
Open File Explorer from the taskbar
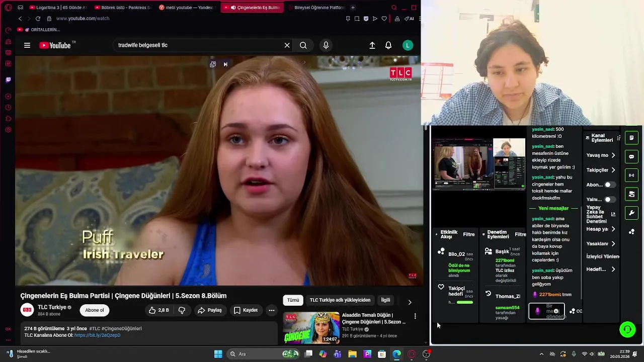[353, 354]
